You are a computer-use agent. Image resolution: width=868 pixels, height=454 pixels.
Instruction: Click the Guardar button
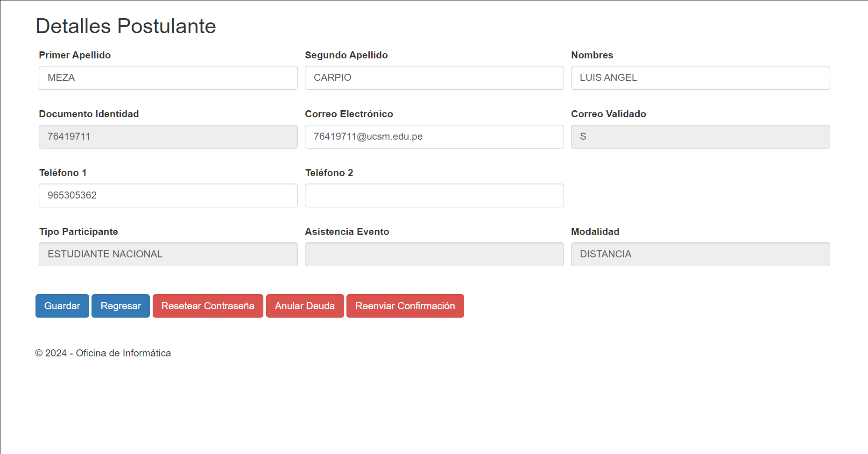[x=62, y=306]
